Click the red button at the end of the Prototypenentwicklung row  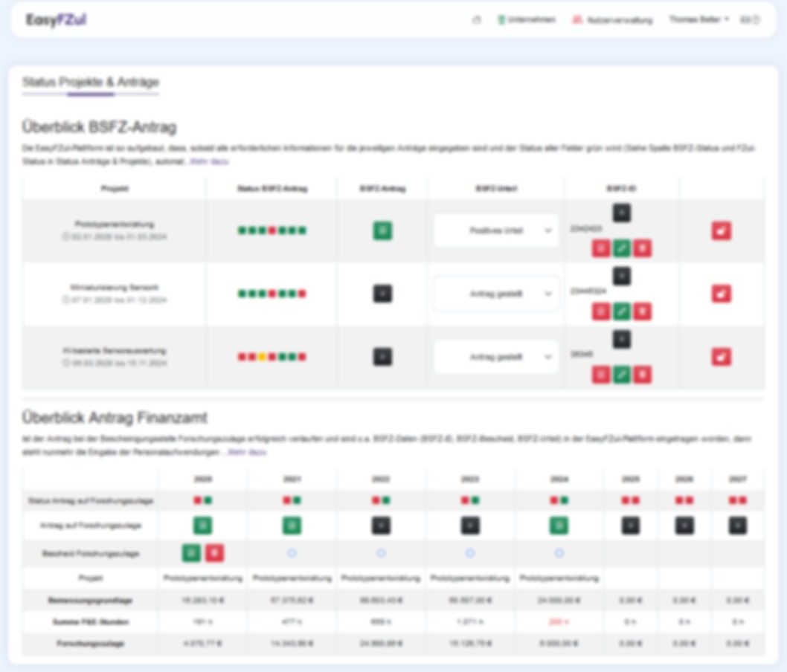721,230
